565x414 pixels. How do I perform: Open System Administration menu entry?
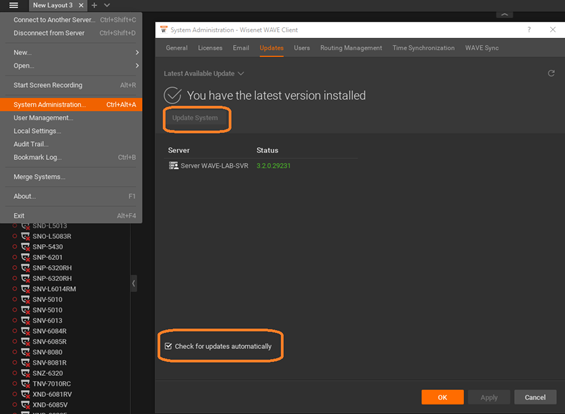pyautogui.click(x=71, y=104)
